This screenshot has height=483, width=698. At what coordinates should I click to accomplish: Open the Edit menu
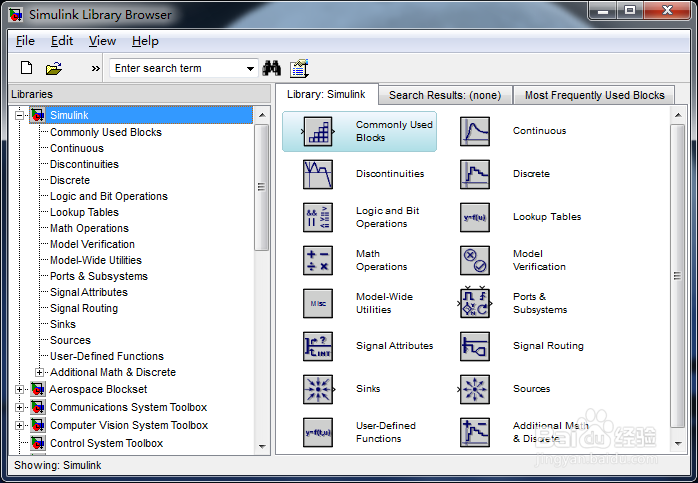(x=62, y=41)
